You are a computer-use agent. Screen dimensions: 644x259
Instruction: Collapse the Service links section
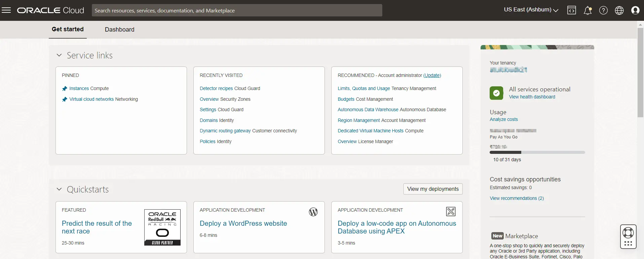59,55
